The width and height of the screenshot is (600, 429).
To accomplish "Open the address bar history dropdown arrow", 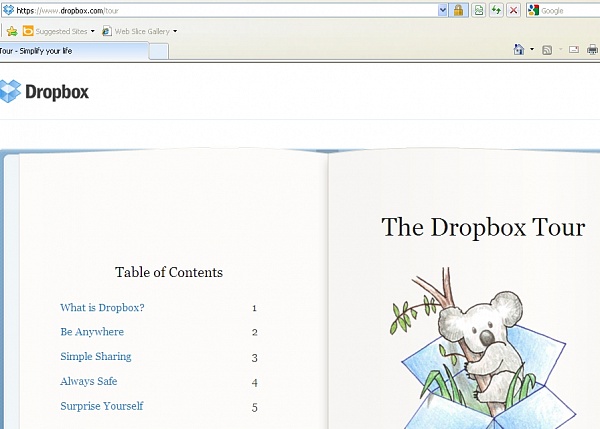I will click(442, 10).
